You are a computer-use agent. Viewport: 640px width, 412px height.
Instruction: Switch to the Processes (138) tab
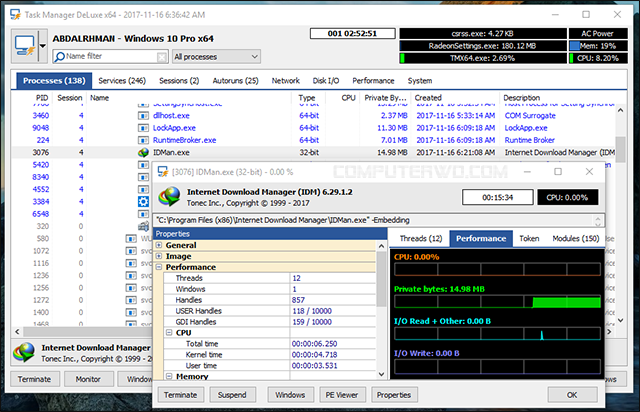54,81
